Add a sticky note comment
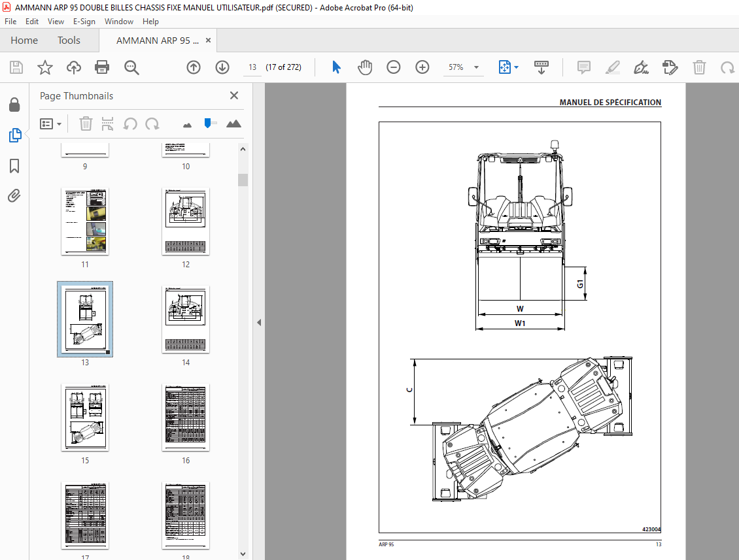Screen dimensions: 739x560 (x=583, y=67)
